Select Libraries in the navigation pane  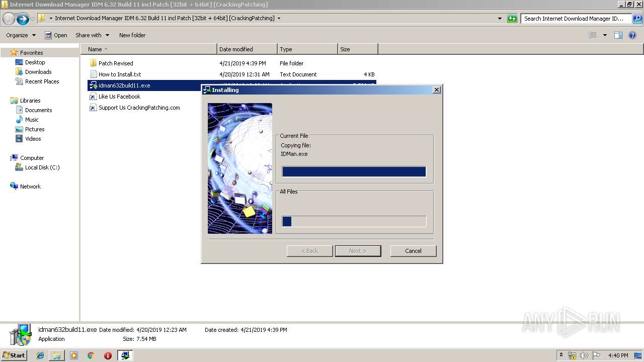[x=30, y=101]
